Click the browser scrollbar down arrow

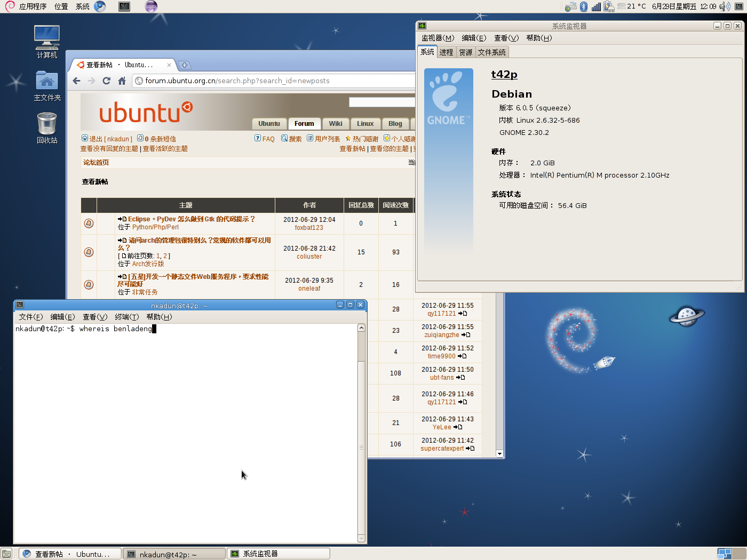point(499,454)
